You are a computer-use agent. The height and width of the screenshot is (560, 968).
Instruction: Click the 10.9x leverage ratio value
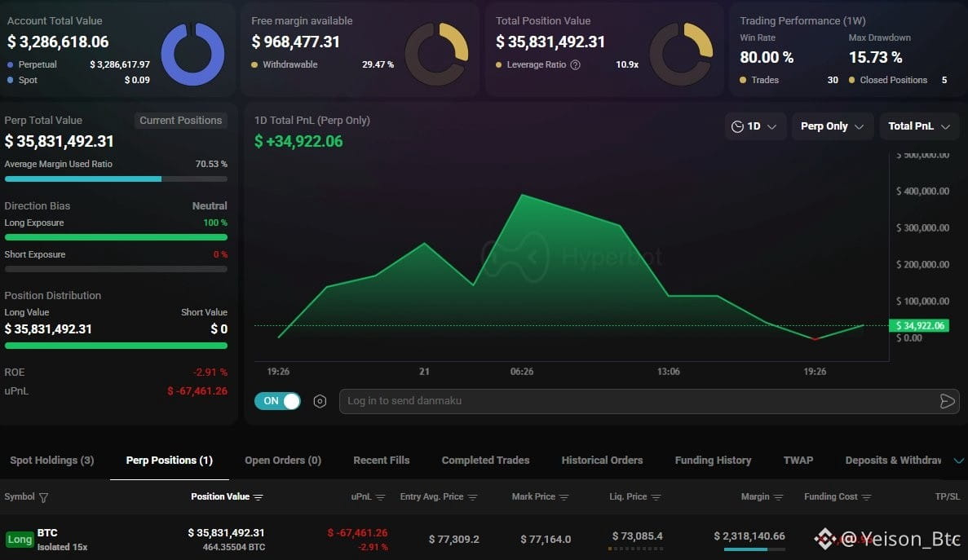(627, 64)
